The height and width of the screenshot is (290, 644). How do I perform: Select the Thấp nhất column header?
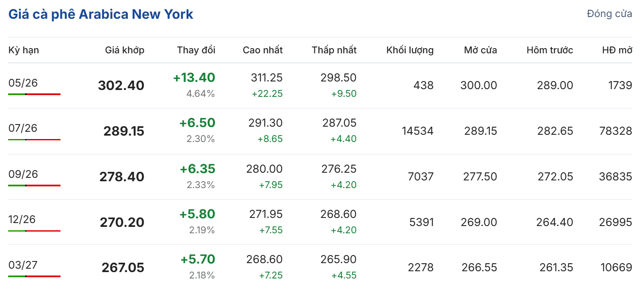coord(334,50)
